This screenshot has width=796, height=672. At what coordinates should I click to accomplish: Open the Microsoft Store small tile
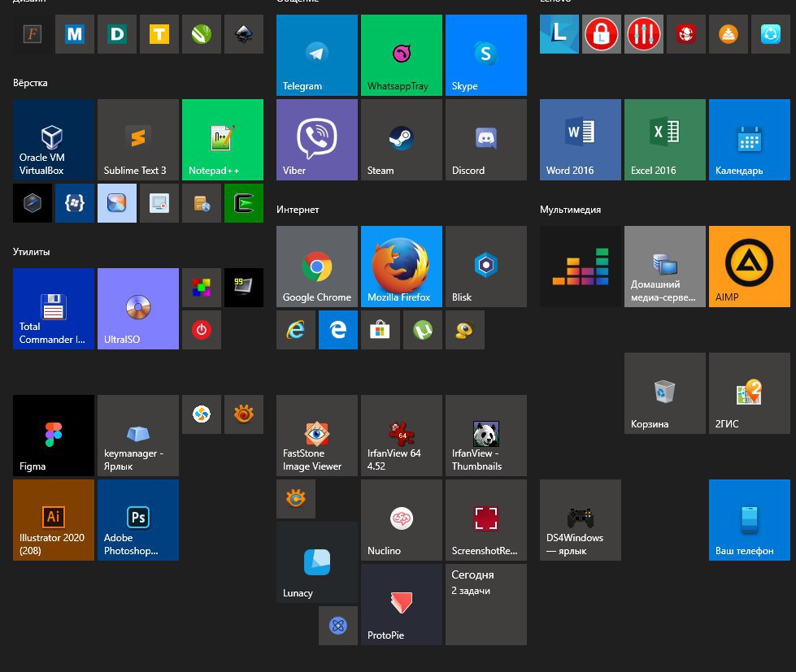(381, 330)
